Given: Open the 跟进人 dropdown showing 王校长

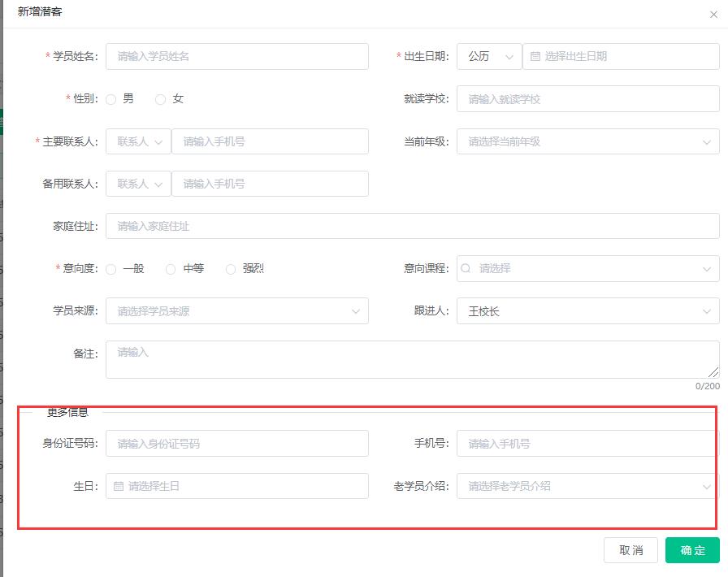Looking at the screenshot, I should click(x=587, y=311).
